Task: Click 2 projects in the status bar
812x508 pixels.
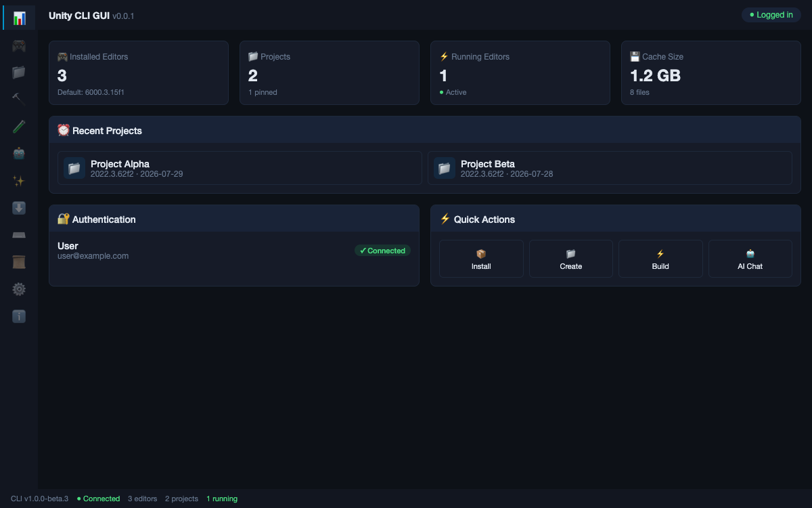Action: [181, 499]
